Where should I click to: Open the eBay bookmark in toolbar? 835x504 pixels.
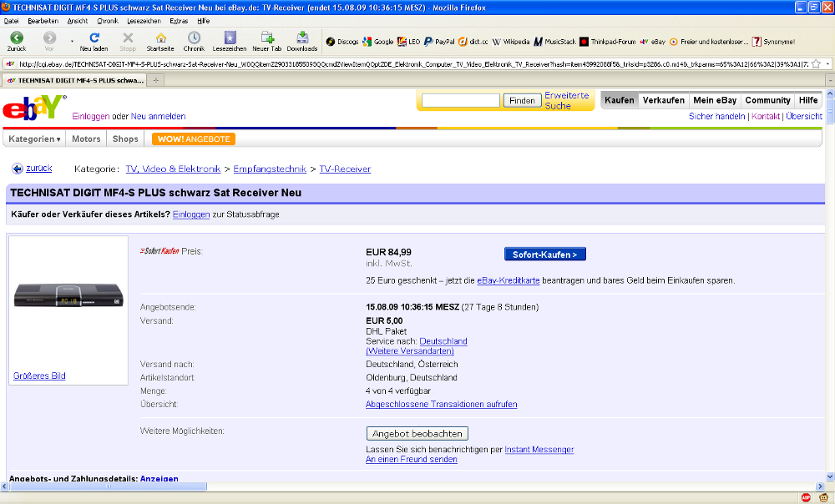coord(652,42)
